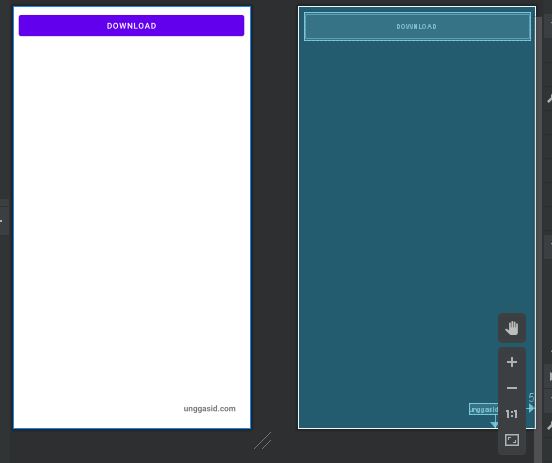Zoom out with the minus button

tap(512, 388)
